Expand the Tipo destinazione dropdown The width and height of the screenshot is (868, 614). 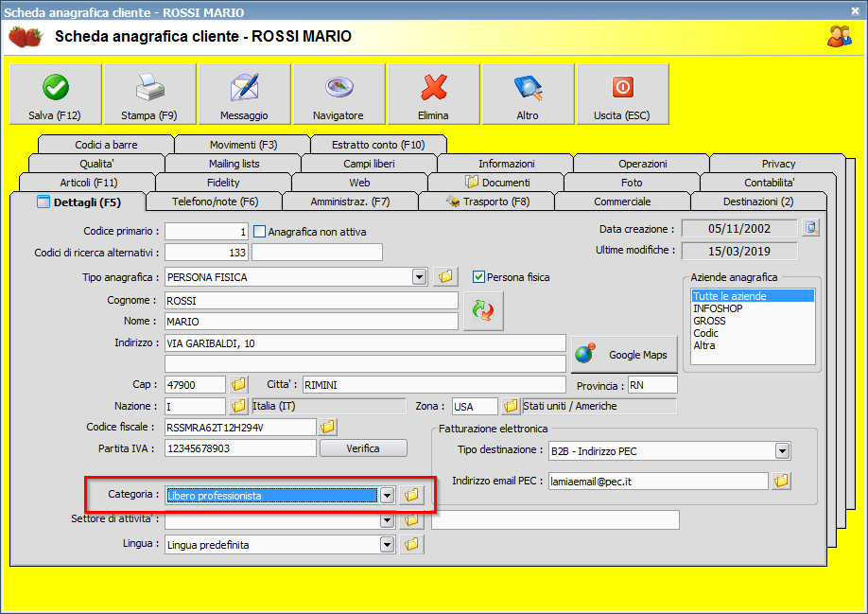point(782,451)
